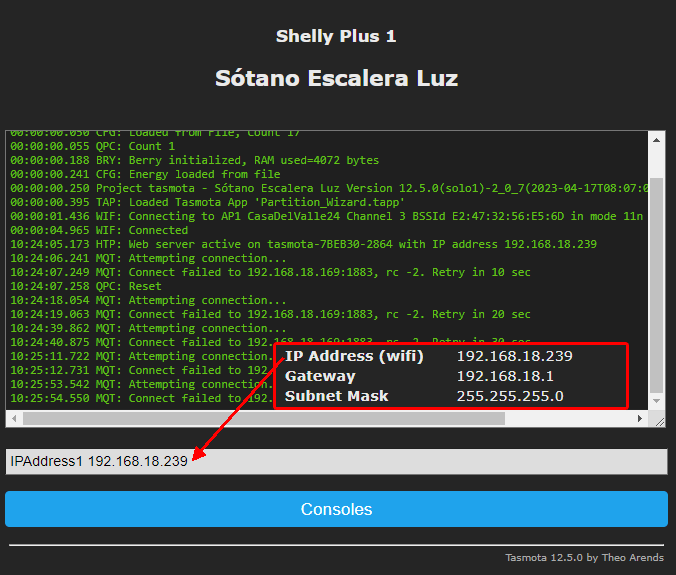
Task: Click the 'Web server active' HTP log line
Action: tap(300, 244)
